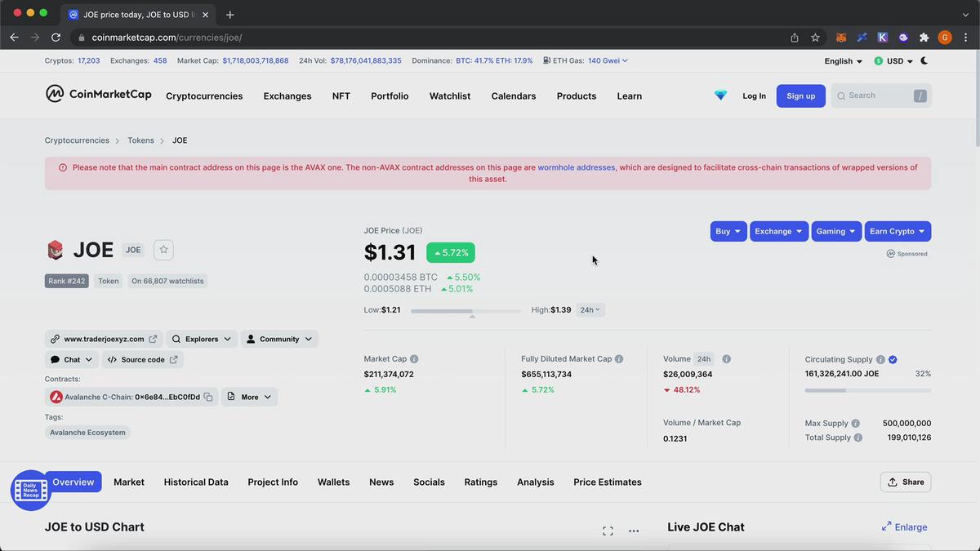Open the Gaming dropdown
This screenshot has height=551, width=980.
pyautogui.click(x=836, y=231)
